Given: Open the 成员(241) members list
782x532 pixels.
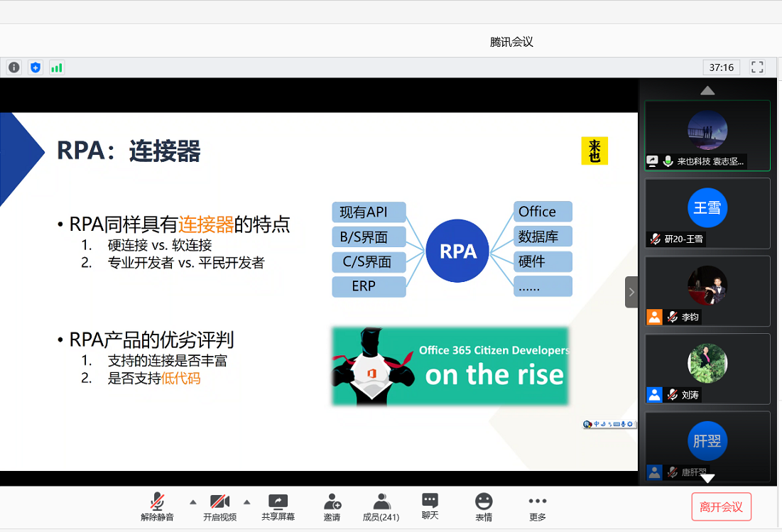Looking at the screenshot, I should pos(381,506).
